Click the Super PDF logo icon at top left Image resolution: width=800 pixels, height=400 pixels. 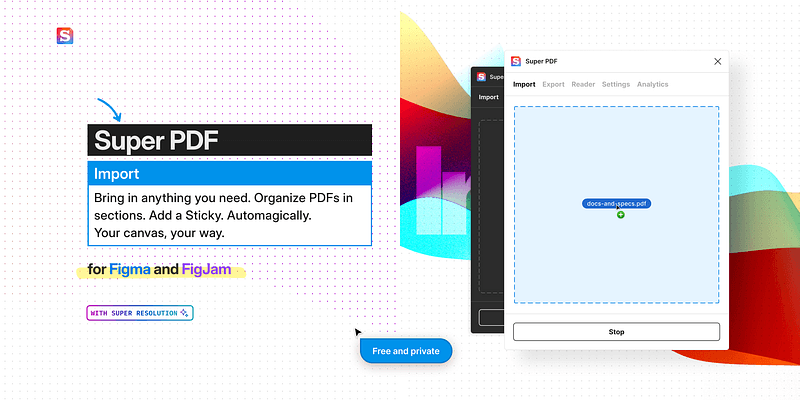(65, 36)
